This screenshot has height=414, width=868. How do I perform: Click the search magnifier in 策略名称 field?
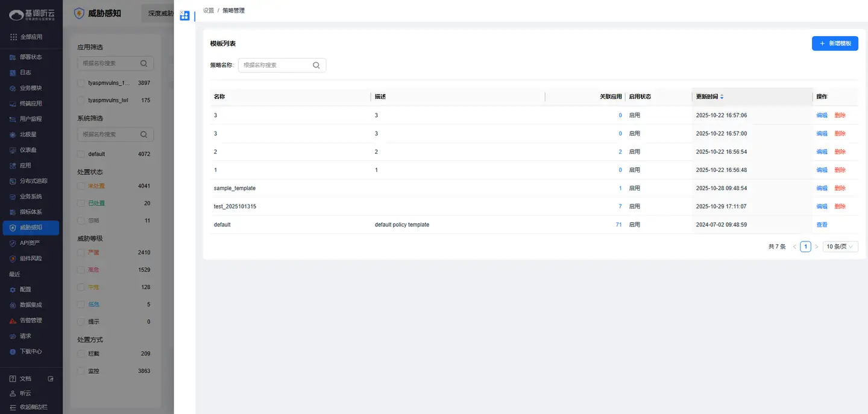coord(316,65)
